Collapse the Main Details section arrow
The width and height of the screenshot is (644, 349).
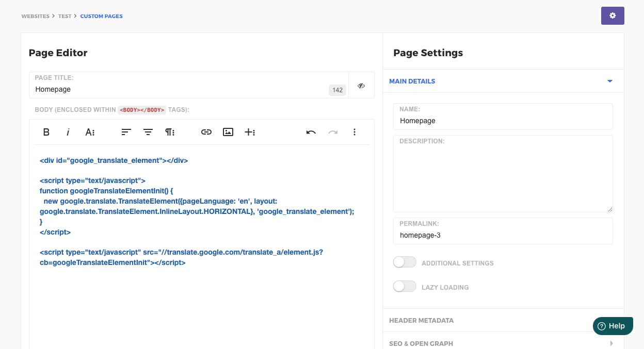click(610, 81)
